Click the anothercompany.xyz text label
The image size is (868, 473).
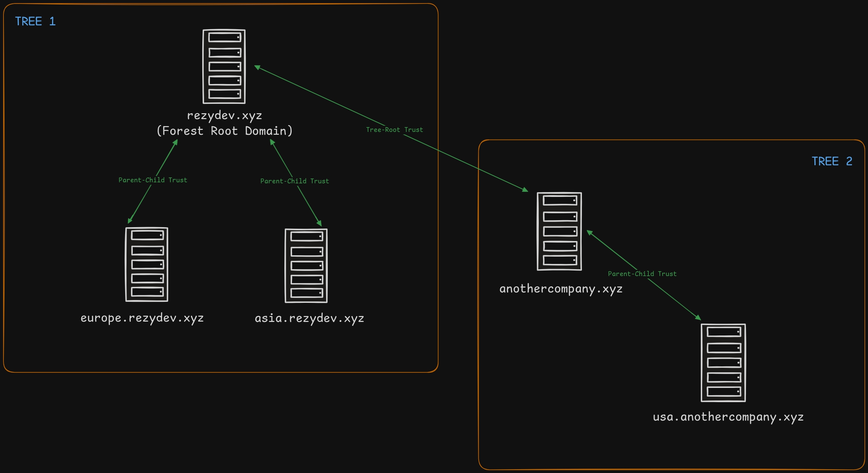tap(561, 289)
